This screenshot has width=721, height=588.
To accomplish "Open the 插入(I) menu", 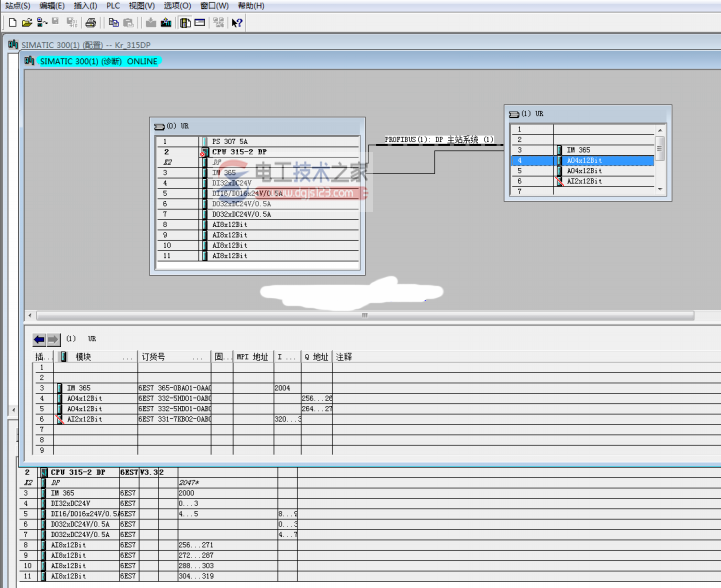I will coord(86,6).
